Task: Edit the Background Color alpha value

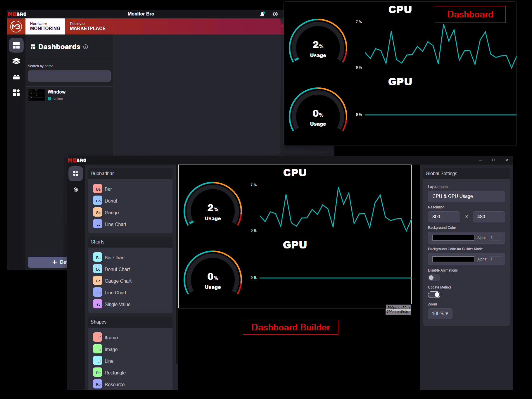Action: click(495, 238)
